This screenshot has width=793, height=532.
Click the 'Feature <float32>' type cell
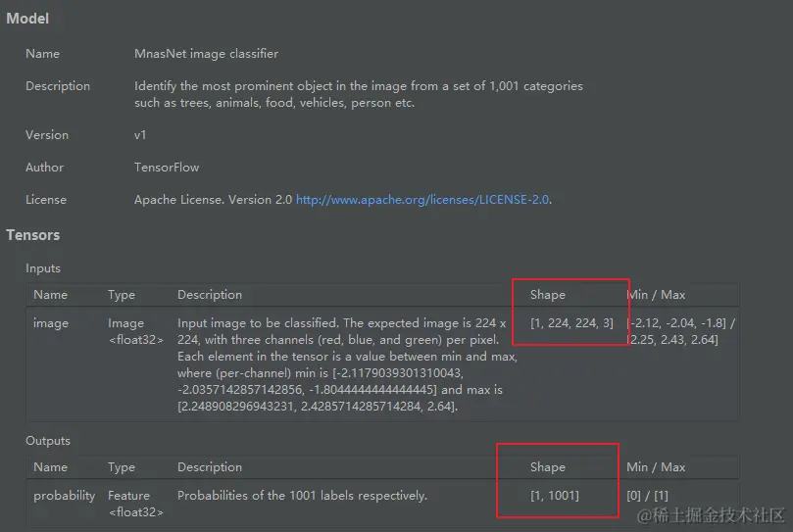tap(136, 504)
